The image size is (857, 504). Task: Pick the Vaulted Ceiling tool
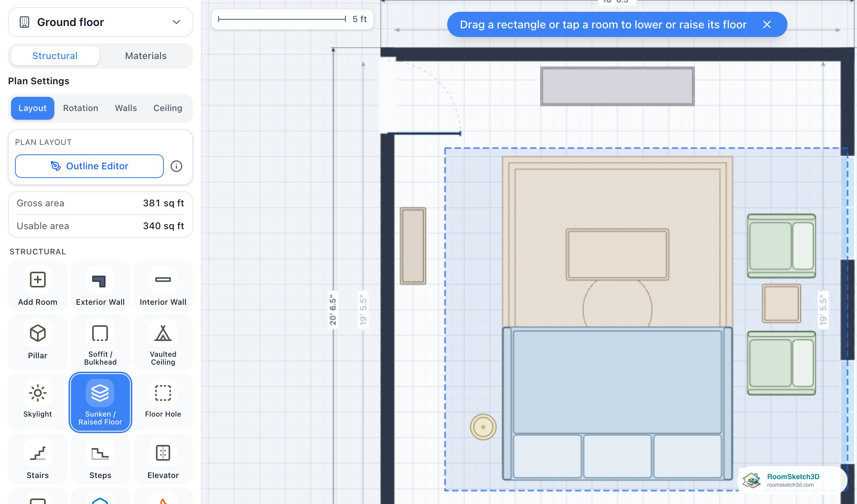pos(163,342)
